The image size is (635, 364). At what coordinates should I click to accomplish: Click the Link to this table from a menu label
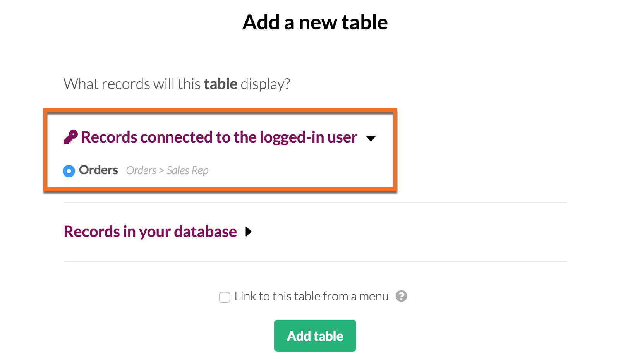[x=311, y=296]
